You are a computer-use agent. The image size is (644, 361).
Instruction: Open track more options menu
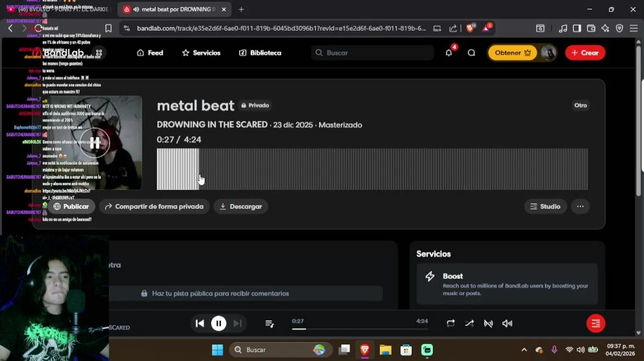point(580,206)
